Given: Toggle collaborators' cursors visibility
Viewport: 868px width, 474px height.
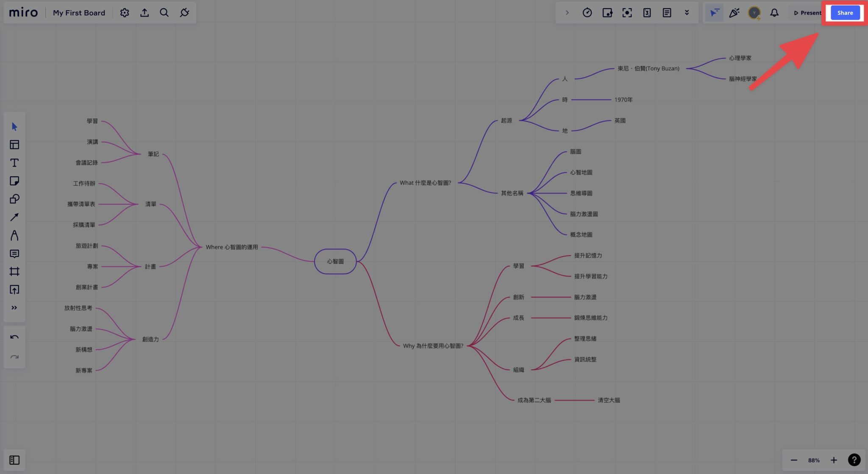Looking at the screenshot, I should click(x=714, y=13).
